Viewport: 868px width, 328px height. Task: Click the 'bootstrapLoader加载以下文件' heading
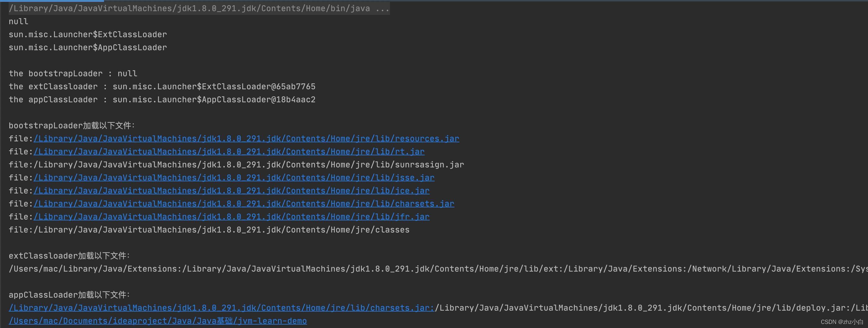pyautogui.click(x=72, y=126)
